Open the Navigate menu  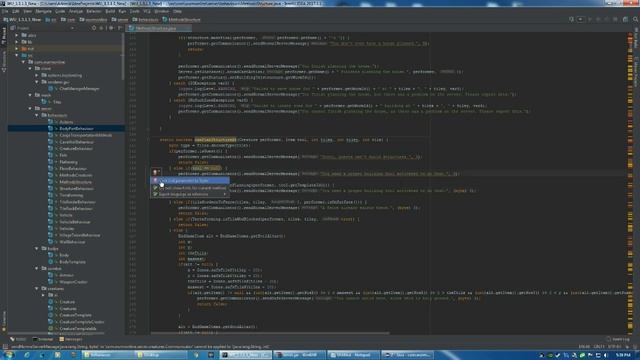click(x=43, y=11)
